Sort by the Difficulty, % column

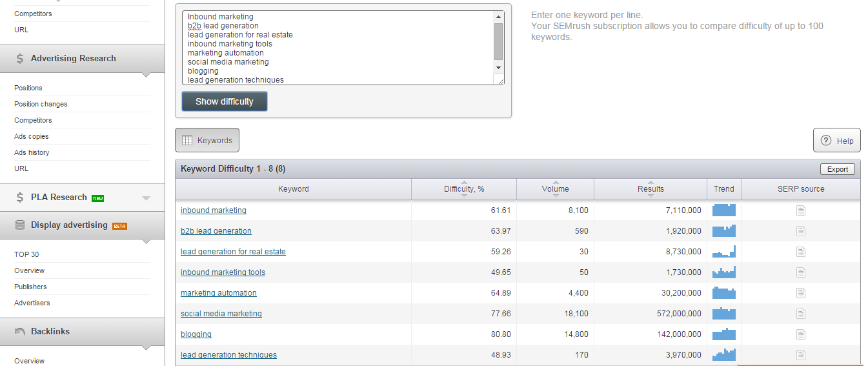pyautogui.click(x=464, y=189)
